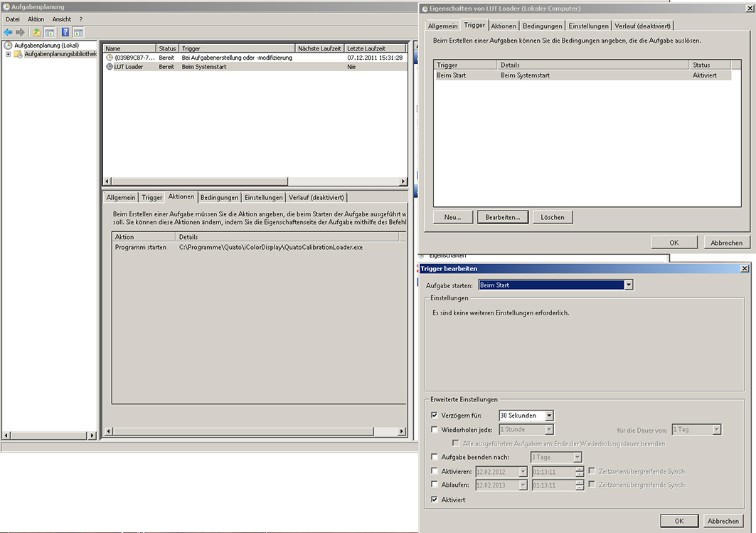Toggle the action pane toolbar icon
This screenshot has width=756, height=533.
(78, 32)
